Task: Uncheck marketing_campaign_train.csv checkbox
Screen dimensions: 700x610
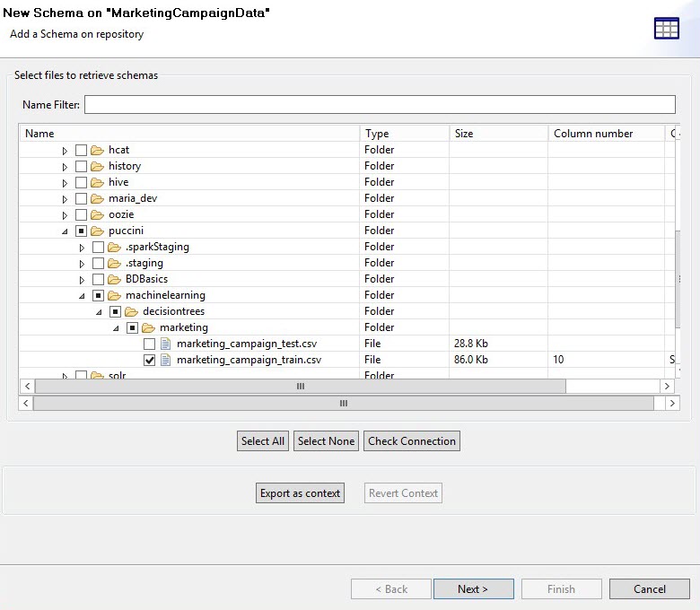Action: click(x=149, y=360)
